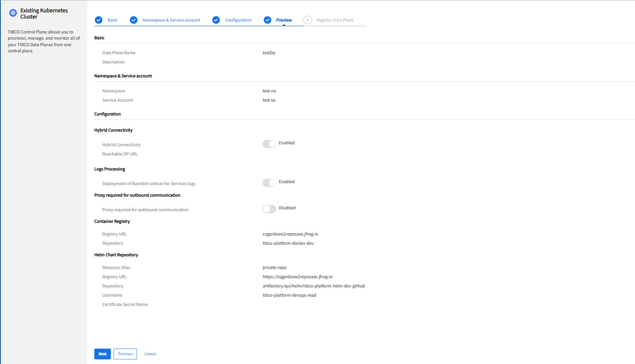Click the test-sa service account value
Image resolution: width=635 pixels, height=364 pixels.
tap(269, 100)
